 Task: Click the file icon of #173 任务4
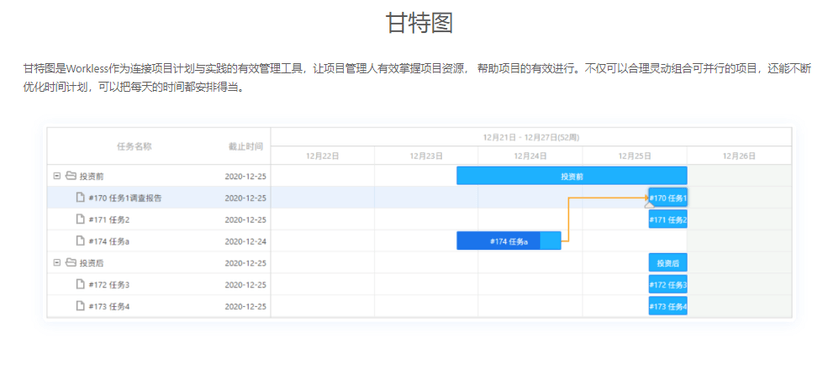coord(80,306)
